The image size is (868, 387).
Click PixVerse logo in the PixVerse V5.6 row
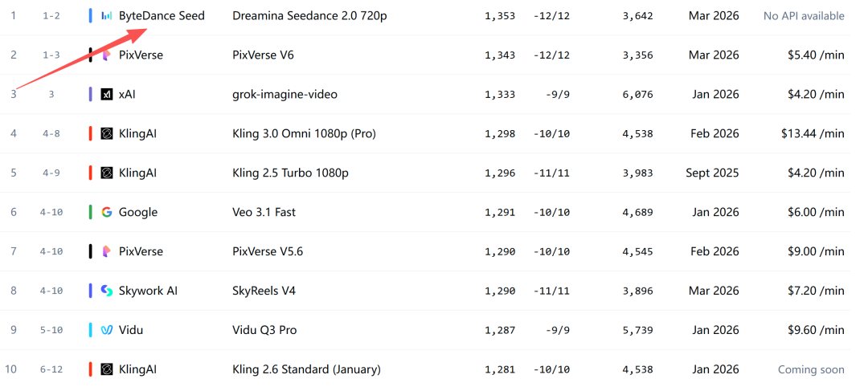coord(107,252)
